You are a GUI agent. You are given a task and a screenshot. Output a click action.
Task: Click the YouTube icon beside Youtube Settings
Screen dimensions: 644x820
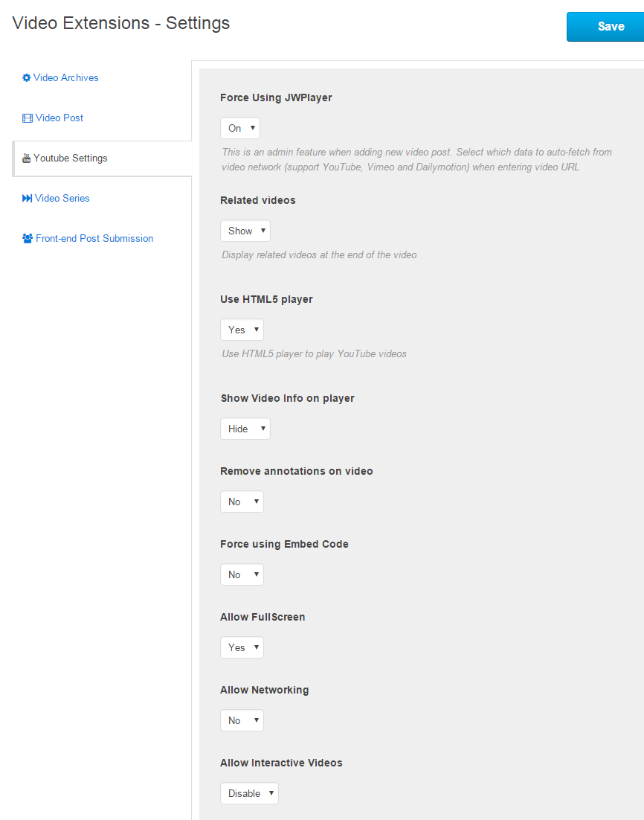27,158
